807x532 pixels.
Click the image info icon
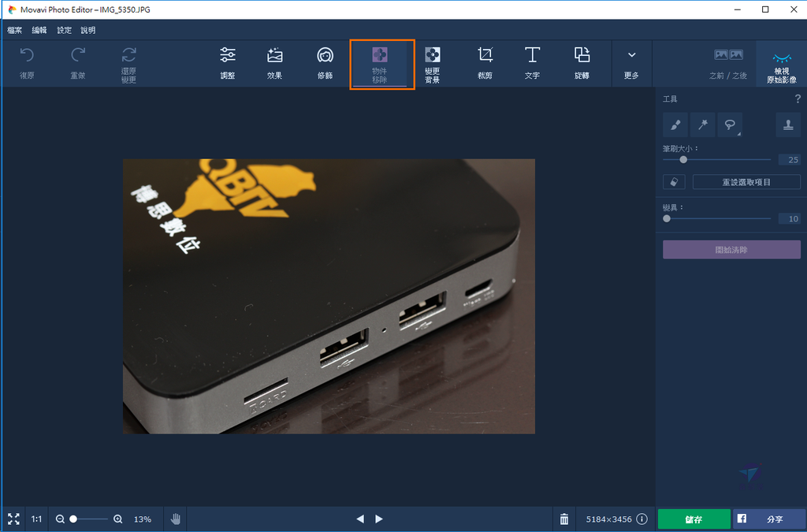click(642, 519)
